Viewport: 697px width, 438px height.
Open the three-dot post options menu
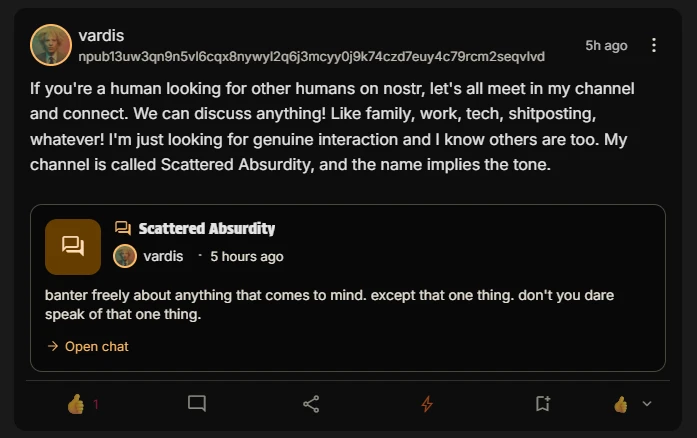[654, 45]
